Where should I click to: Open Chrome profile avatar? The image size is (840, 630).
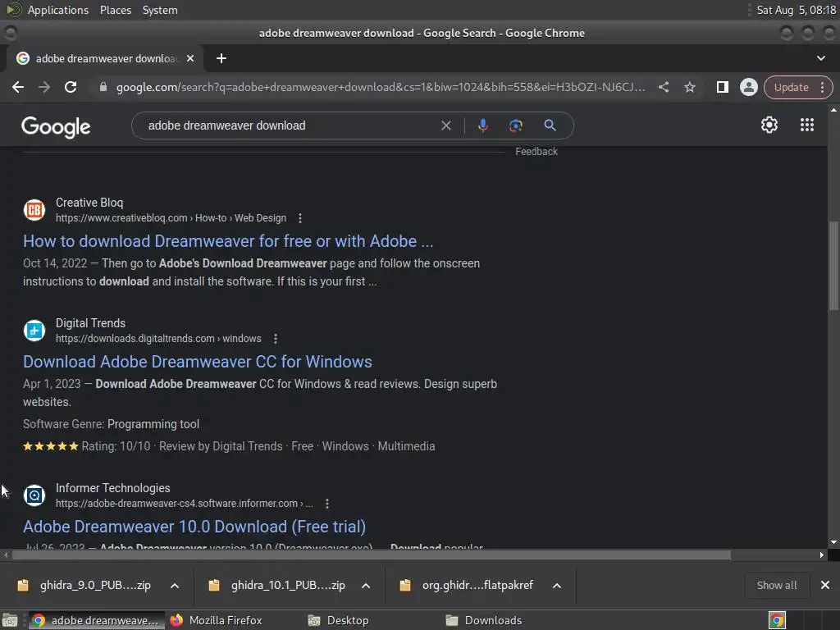[x=748, y=87]
